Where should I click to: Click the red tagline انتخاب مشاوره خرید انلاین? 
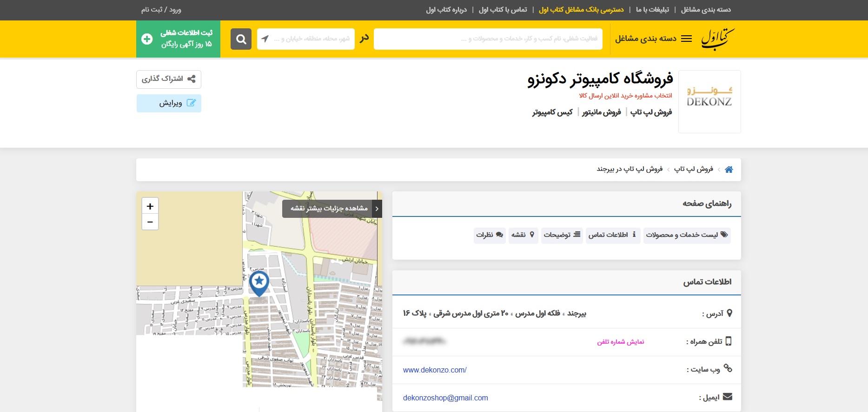625,96
